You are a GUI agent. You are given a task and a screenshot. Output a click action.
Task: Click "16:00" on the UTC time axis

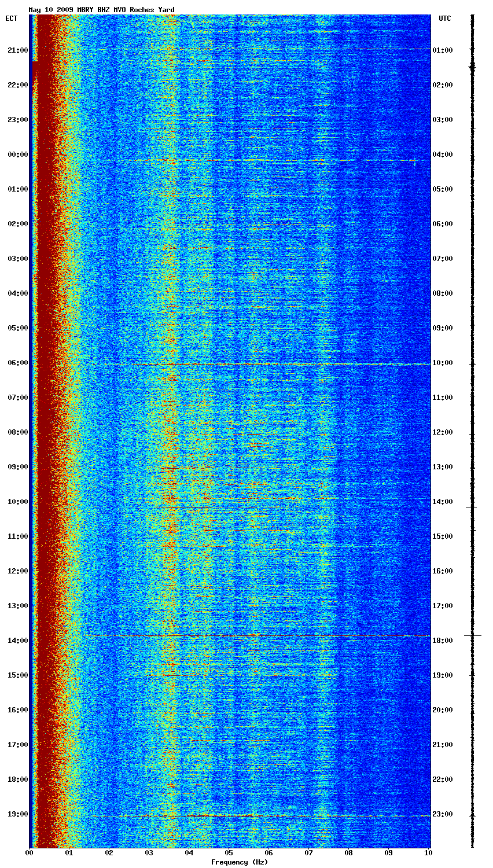443,571
